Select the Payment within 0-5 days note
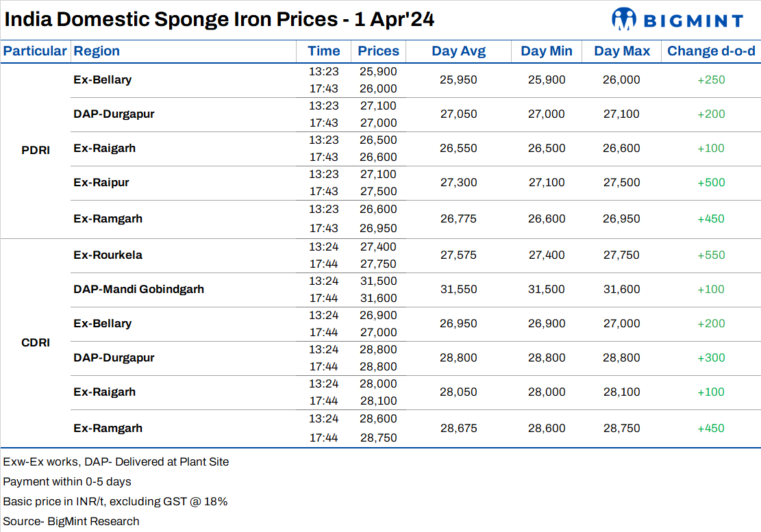Viewport: 761px width, 532px height. click(67, 481)
